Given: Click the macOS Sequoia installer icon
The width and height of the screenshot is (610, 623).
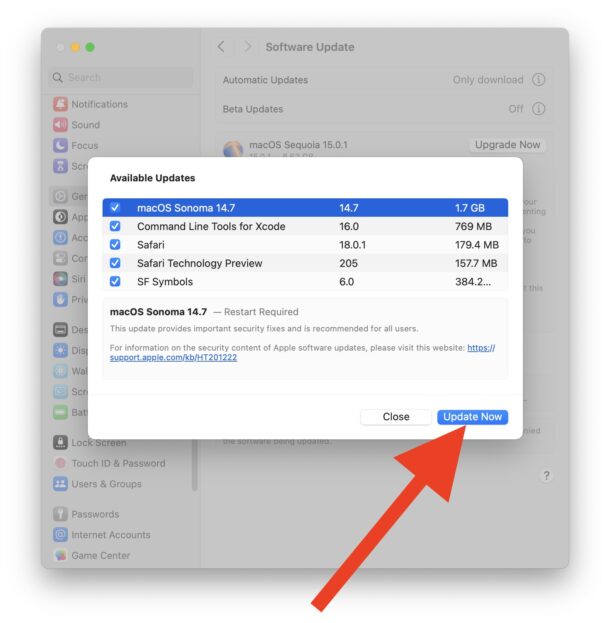Looking at the screenshot, I should (x=233, y=149).
